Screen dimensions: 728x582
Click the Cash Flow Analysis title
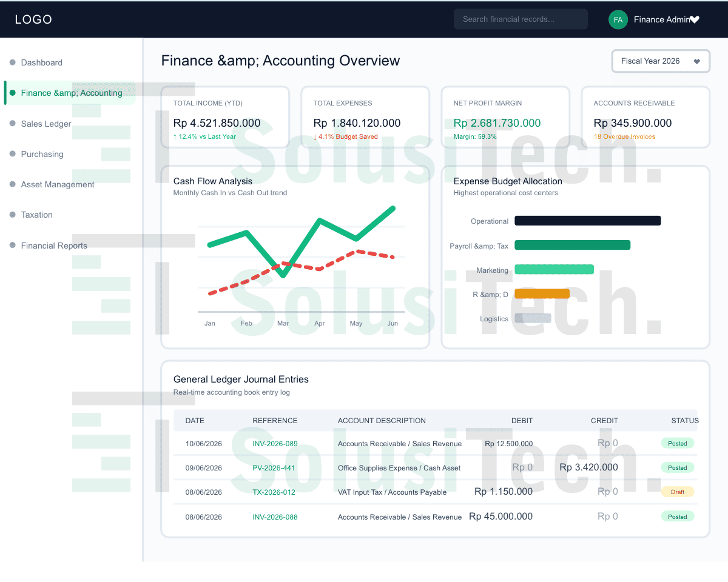(x=213, y=181)
